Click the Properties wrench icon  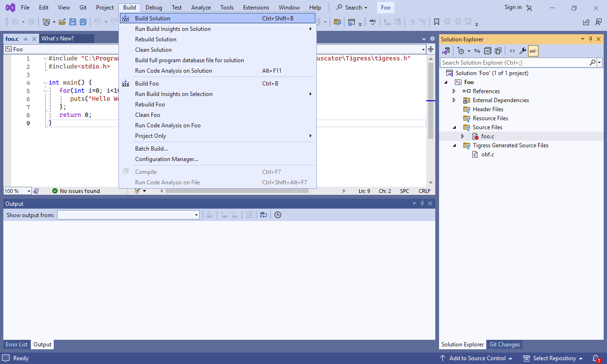(x=522, y=51)
